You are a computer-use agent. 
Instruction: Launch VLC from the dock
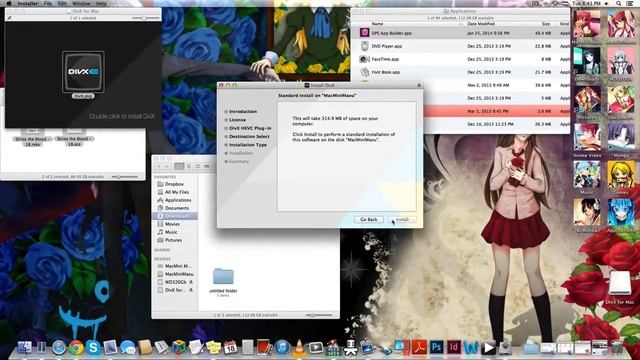click(299, 347)
